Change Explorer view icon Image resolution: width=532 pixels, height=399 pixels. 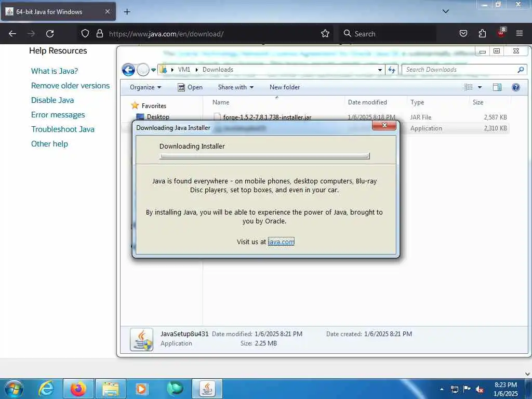pos(469,87)
